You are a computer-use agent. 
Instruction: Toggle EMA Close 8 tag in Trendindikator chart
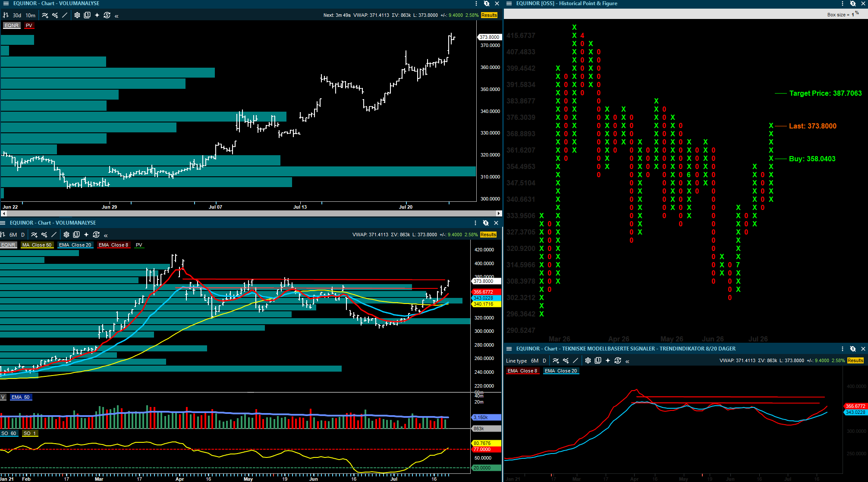click(x=522, y=371)
